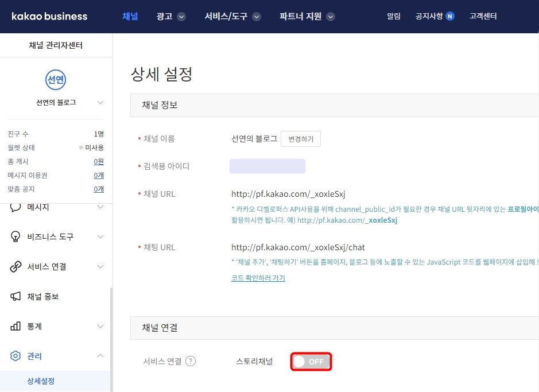Select the 채널 홍보 megaphone icon
The height and width of the screenshot is (392, 539).
coord(17,296)
